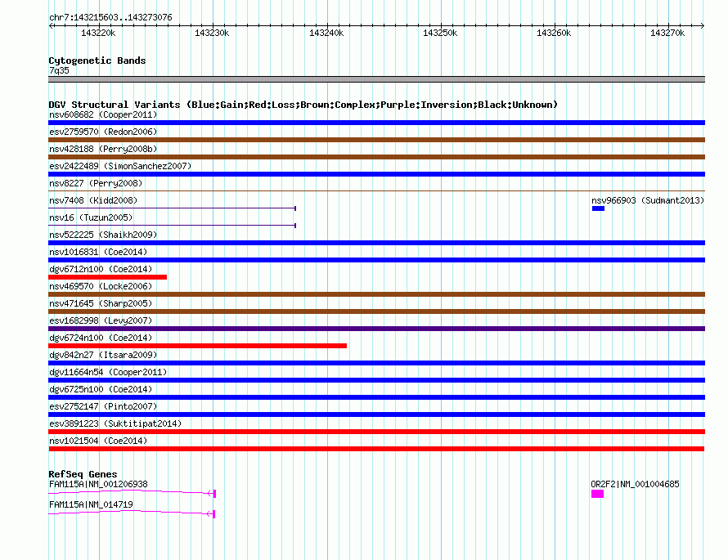Screen dimensions: 728x560
Task: Click the 143270k ruler tick label
Action: pyautogui.click(x=667, y=34)
